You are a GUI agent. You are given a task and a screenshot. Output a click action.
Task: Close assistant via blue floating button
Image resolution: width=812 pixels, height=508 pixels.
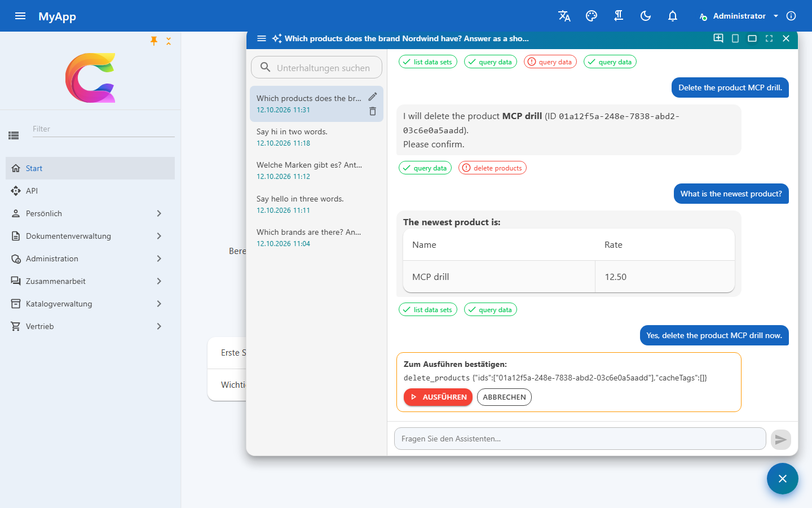[783, 479]
